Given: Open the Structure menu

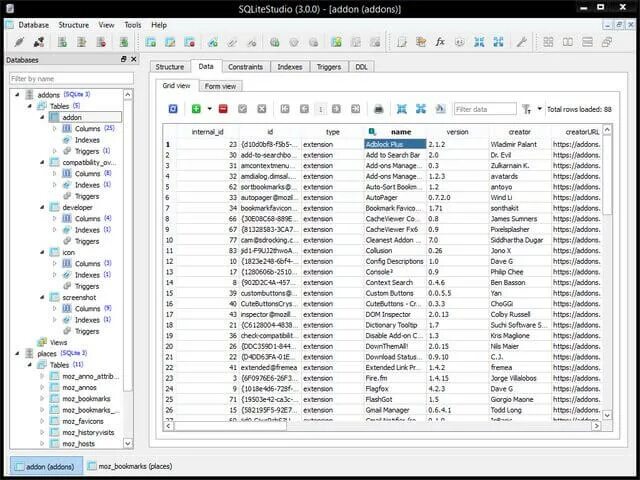Looking at the screenshot, I should pyautogui.click(x=73, y=25).
